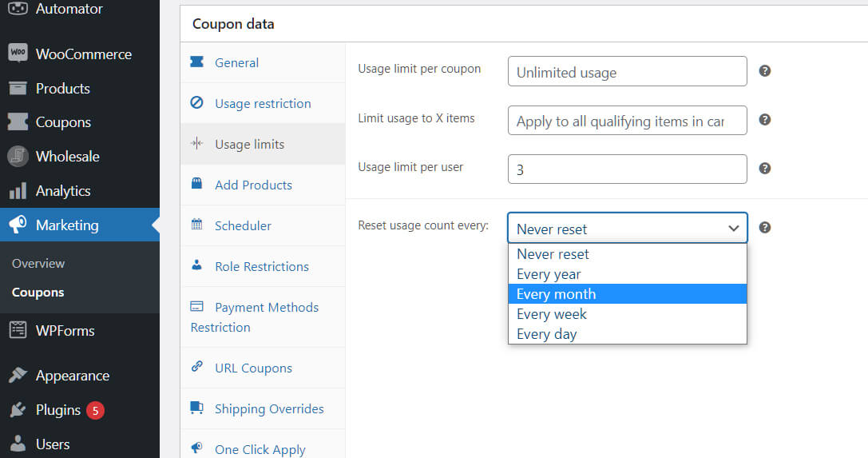Open the Role Restrictions tab
The image size is (868, 458).
click(x=261, y=267)
